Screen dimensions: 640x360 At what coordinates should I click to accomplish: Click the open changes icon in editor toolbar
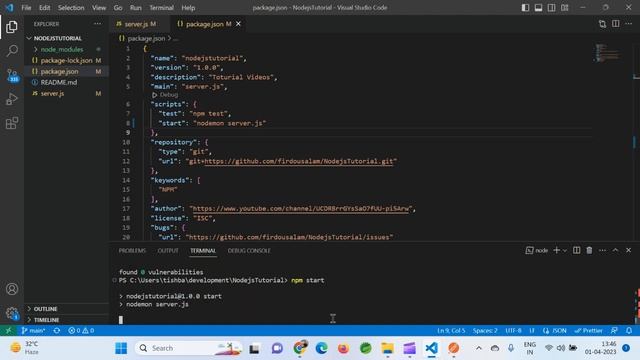point(602,24)
